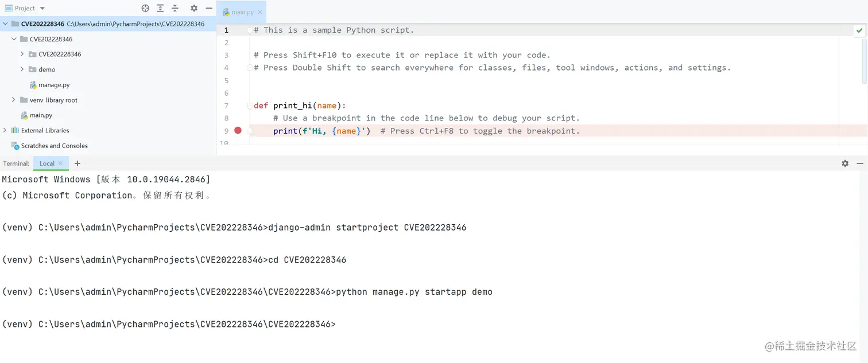Click the Expand All icon in Project panel

tap(160, 8)
